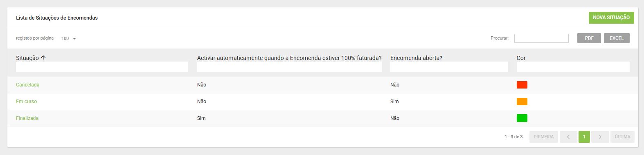Viewport: 644px width, 155px height.
Task: Open the Cancelada situation link
Action: pyautogui.click(x=27, y=85)
